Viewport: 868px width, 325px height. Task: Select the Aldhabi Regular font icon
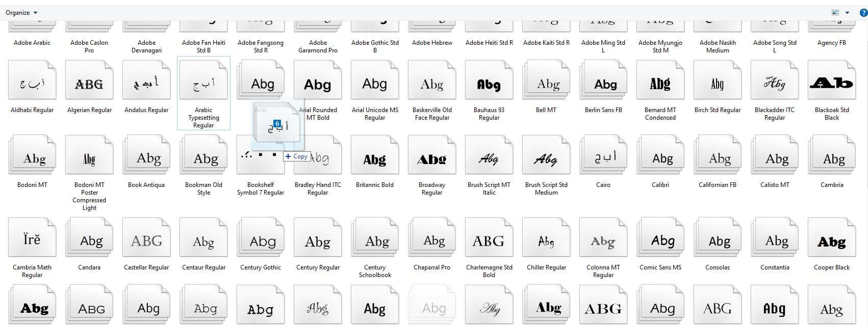point(32,80)
